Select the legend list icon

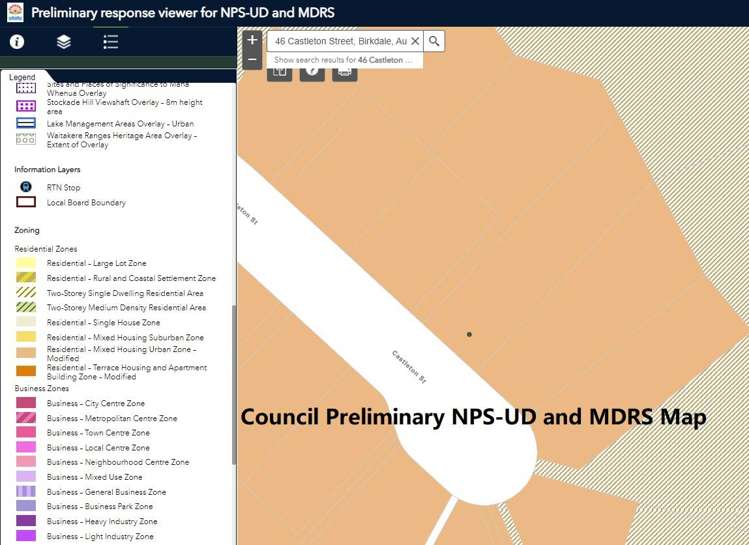click(x=110, y=42)
